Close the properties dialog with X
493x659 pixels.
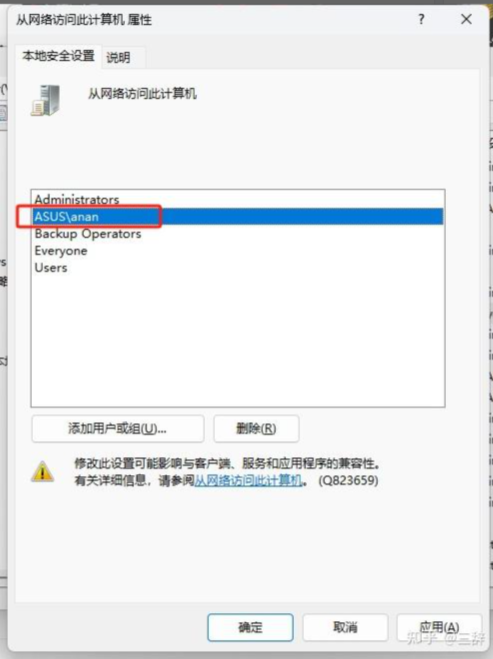[x=466, y=19]
